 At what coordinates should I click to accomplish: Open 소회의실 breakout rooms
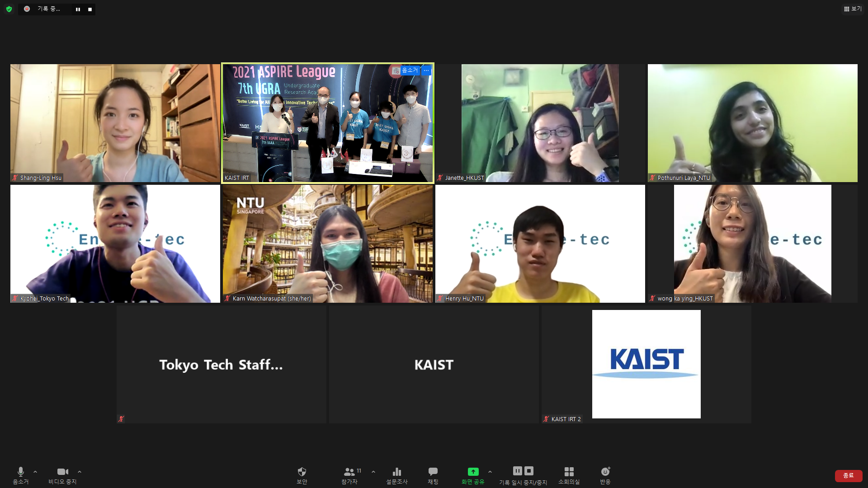point(569,476)
